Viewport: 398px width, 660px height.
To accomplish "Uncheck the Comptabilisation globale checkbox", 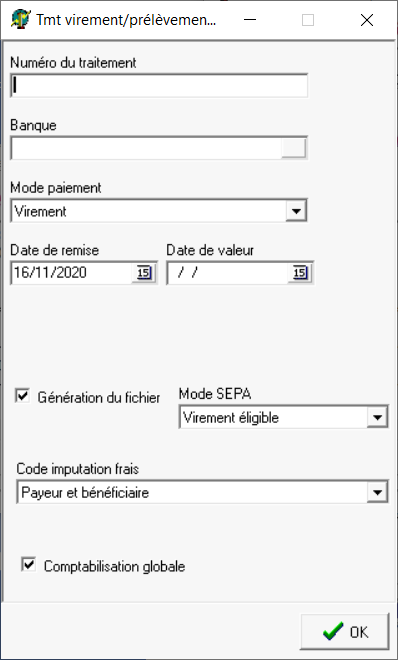I will [x=28, y=565].
